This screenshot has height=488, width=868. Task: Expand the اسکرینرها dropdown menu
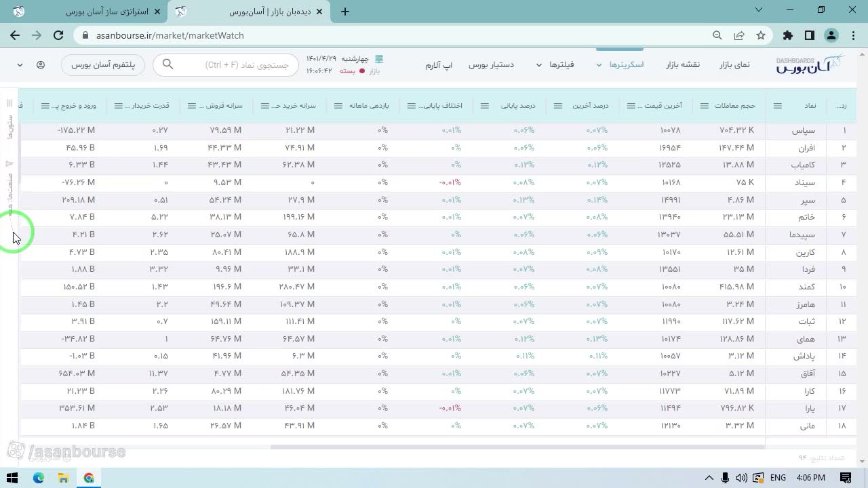(x=620, y=65)
